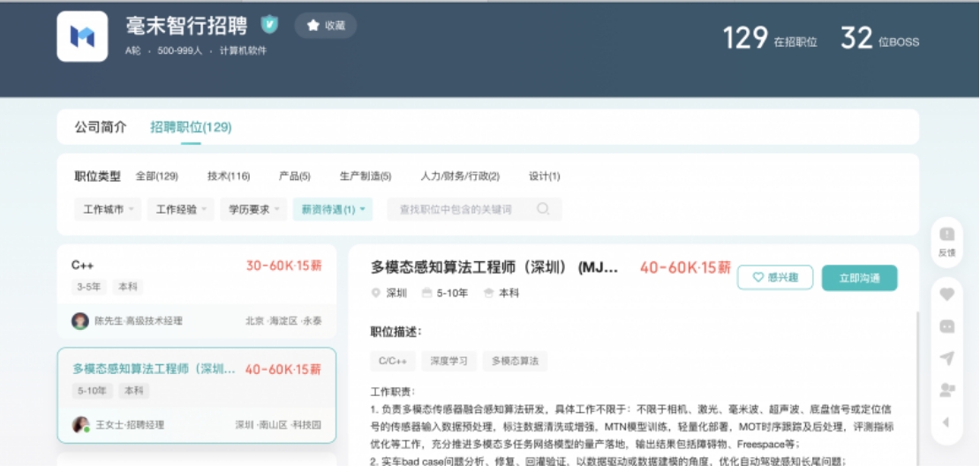Click the location pin icon beside 深圳
This screenshot has height=472, width=980.
(375, 293)
